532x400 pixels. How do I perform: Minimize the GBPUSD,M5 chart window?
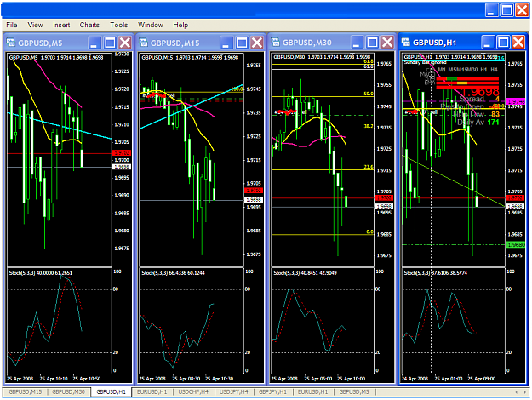94,43
